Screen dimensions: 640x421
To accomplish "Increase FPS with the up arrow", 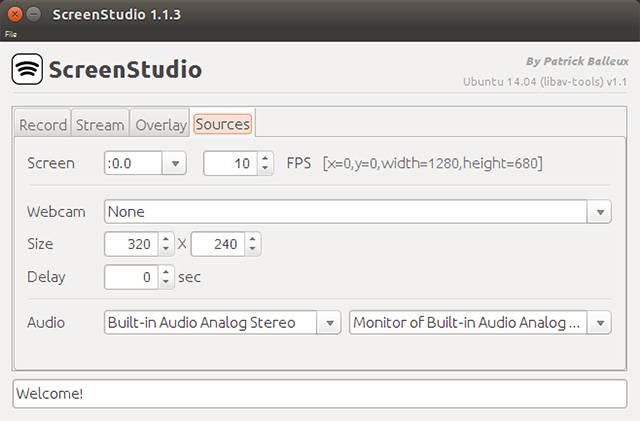I will coord(265,158).
